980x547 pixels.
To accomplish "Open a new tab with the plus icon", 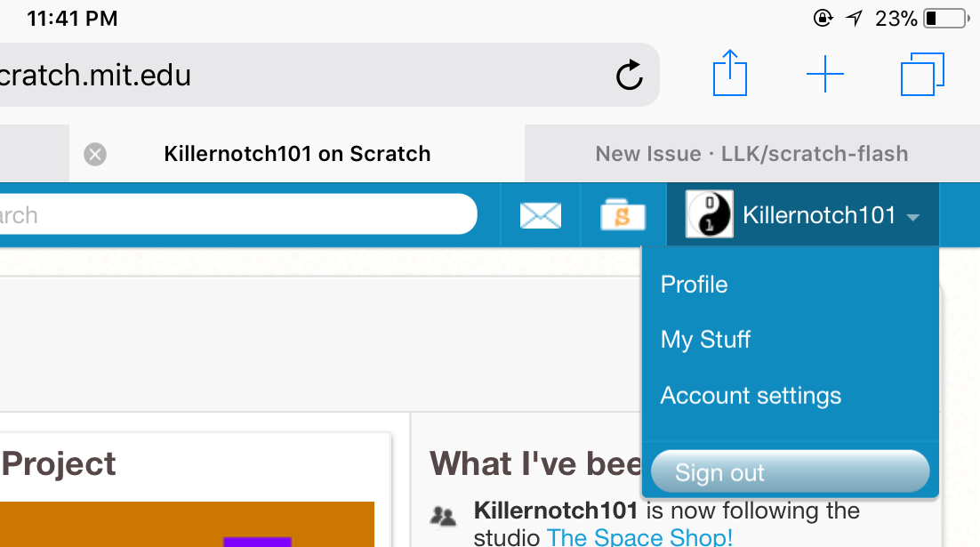I will point(825,74).
